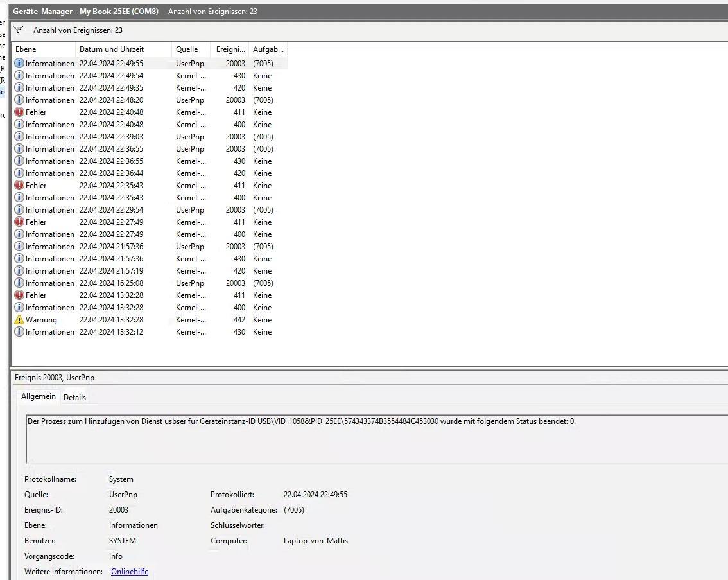Click info icon of 22:29:54 UserPnp event

tap(19, 210)
